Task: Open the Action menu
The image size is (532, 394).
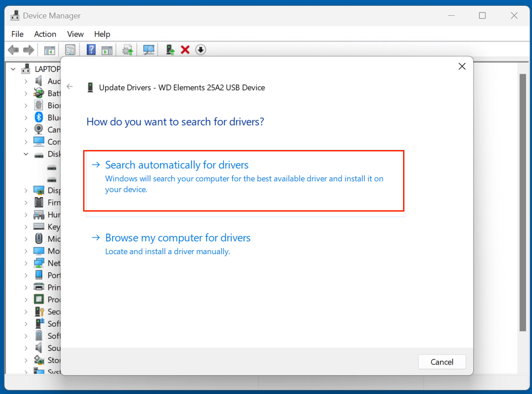Action: [x=45, y=34]
